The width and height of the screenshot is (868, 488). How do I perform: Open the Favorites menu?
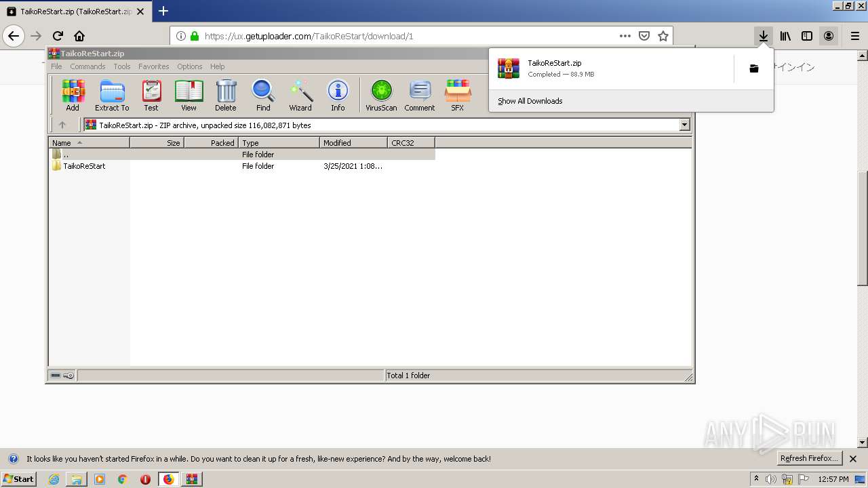154,66
